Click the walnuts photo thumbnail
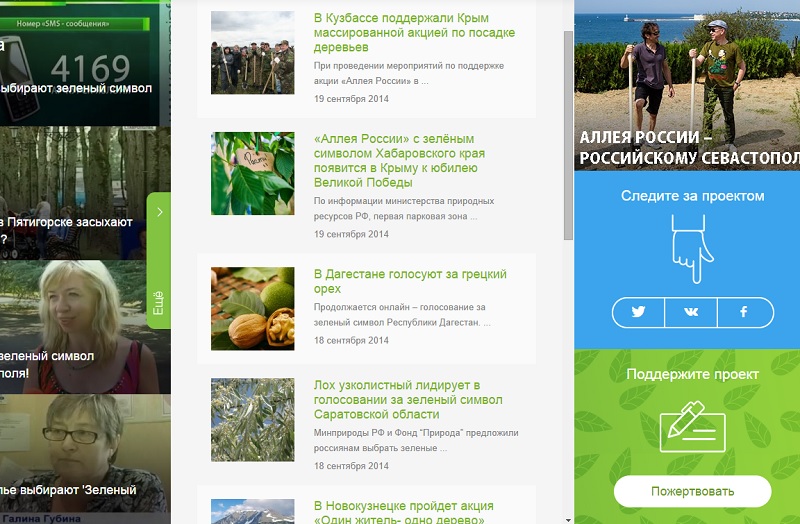 tap(253, 309)
